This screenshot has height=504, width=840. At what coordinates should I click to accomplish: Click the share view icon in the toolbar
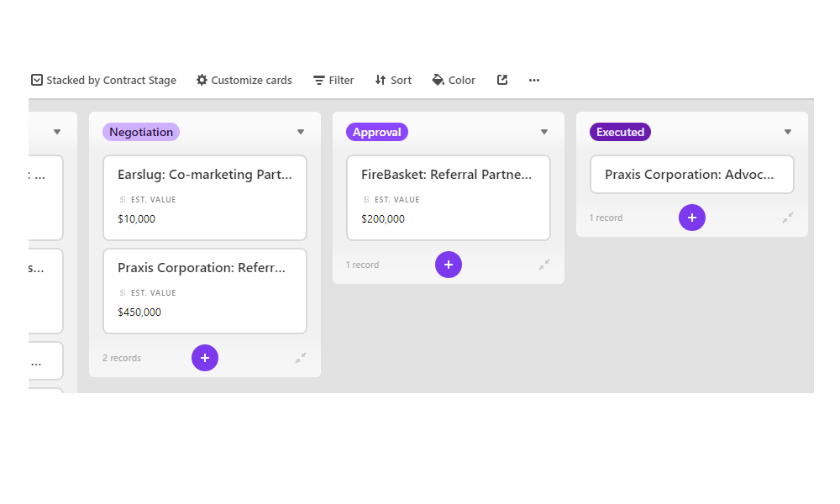(501, 80)
